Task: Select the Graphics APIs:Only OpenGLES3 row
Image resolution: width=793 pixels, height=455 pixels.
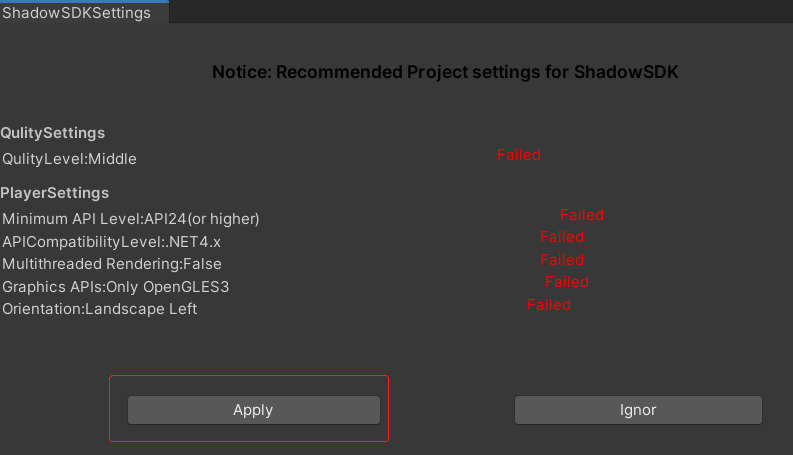Action: [116, 287]
